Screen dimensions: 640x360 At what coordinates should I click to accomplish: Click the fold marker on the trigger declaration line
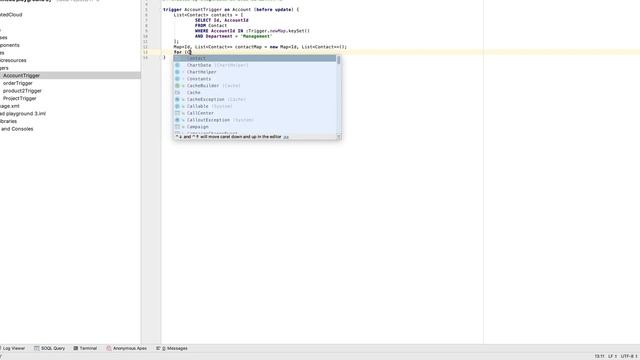(x=161, y=9)
